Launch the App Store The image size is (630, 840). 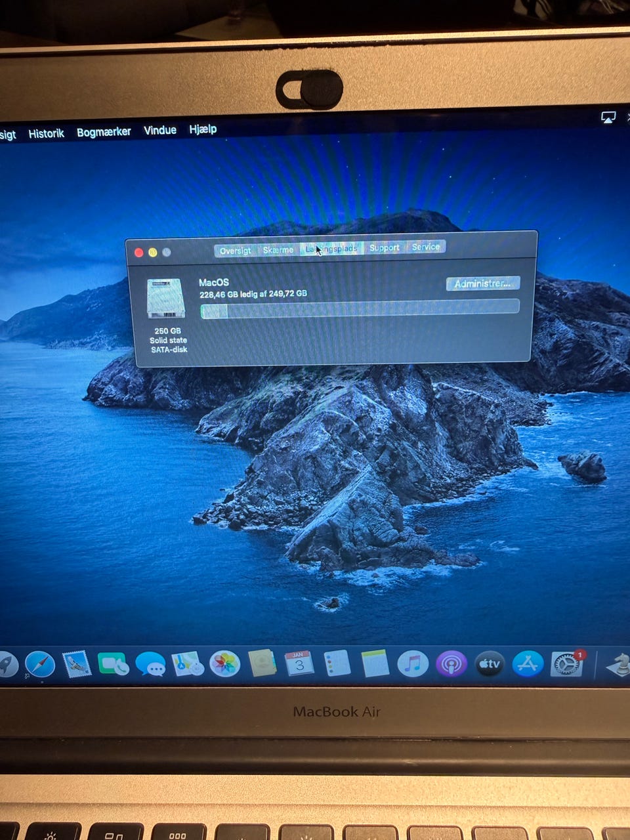point(528,663)
